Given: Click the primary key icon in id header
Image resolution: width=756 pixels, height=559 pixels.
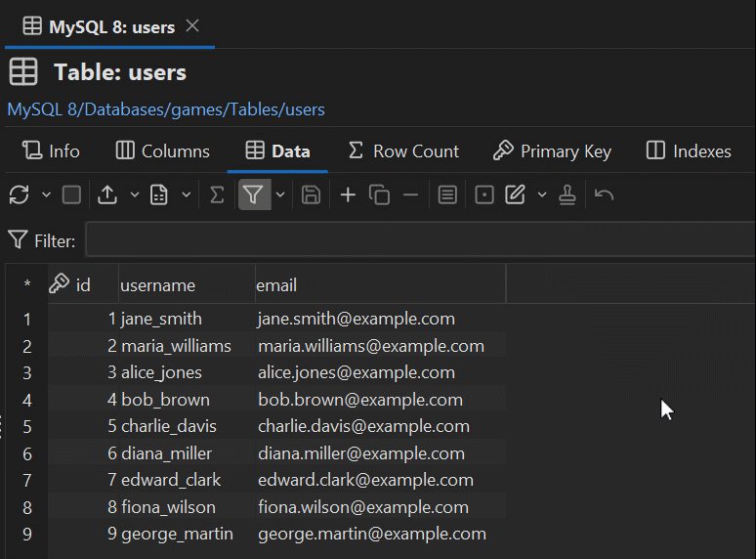Looking at the screenshot, I should tap(59, 283).
